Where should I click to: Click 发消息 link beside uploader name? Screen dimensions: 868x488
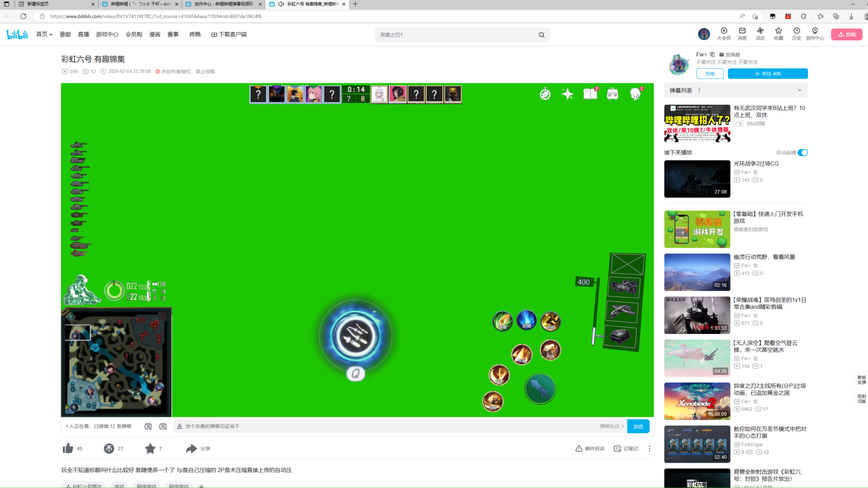[x=730, y=55]
